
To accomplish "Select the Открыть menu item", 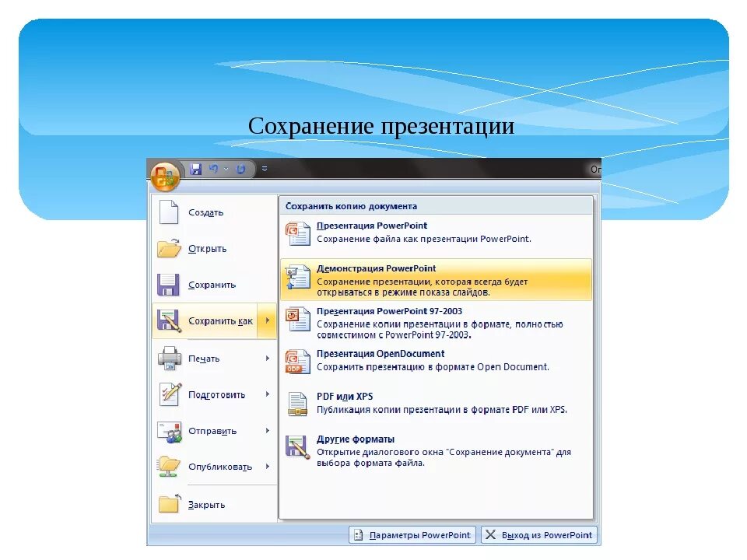I will [x=215, y=249].
